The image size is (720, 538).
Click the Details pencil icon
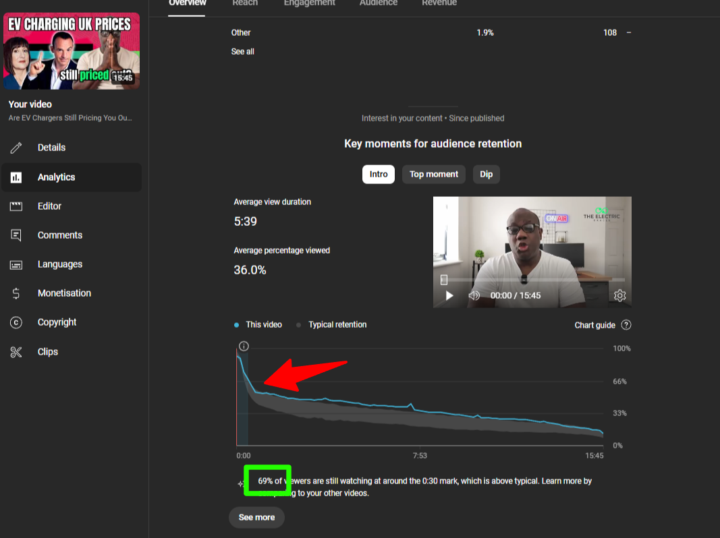tap(16, 148)
